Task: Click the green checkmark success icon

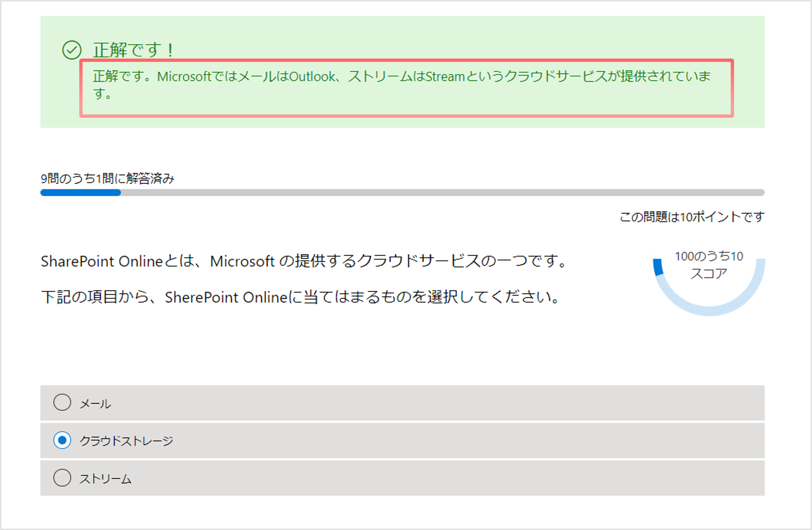Action: (x=72, y=50)
